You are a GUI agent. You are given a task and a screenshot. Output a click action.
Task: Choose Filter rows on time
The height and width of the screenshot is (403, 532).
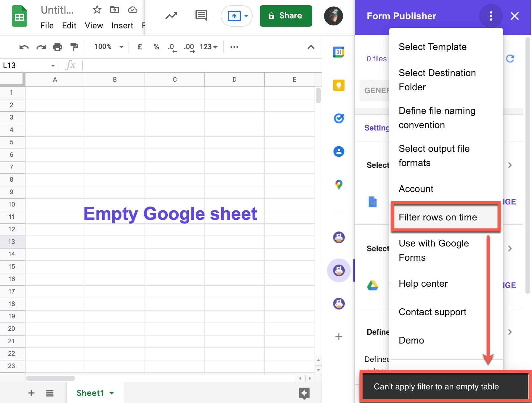(446, 217)
